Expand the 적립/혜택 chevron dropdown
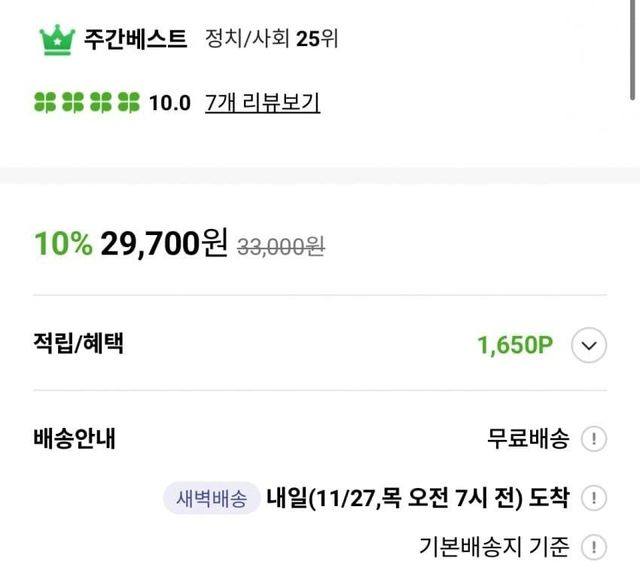This screenshot has height=568, width=640. pos(589,346)
